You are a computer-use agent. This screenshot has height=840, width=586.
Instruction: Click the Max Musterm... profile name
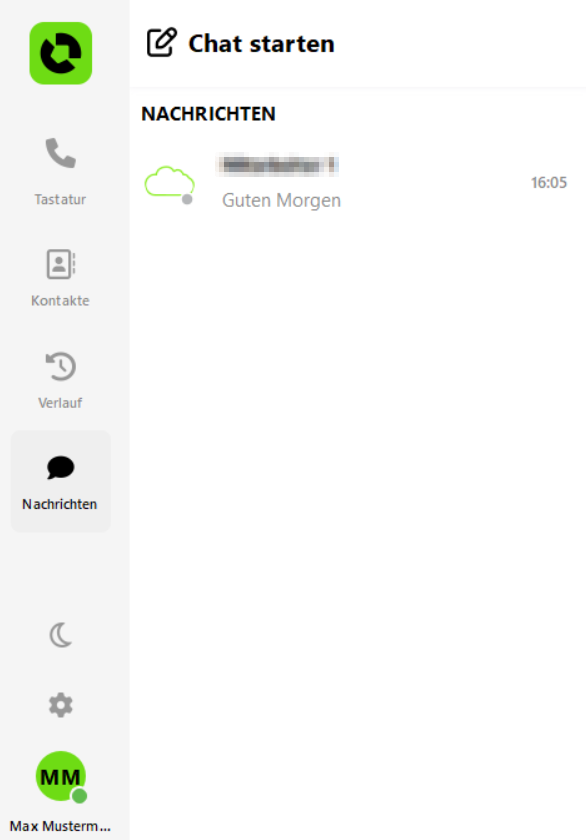(x=60, y=826)
